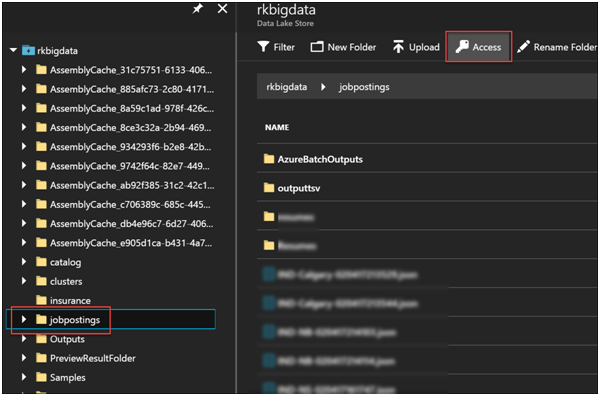Click the Rename Folder toolbar label

click(x=565, y=47)
